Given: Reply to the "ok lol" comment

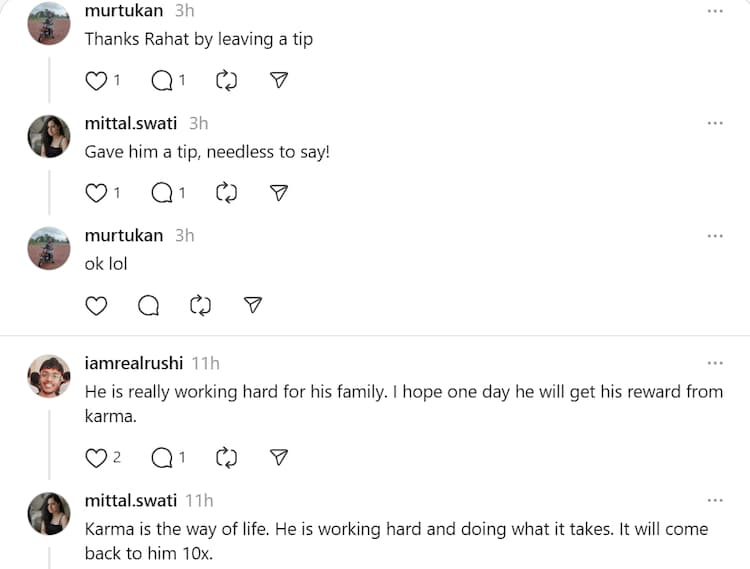Looking at the screenshot, I should [148, 306].
